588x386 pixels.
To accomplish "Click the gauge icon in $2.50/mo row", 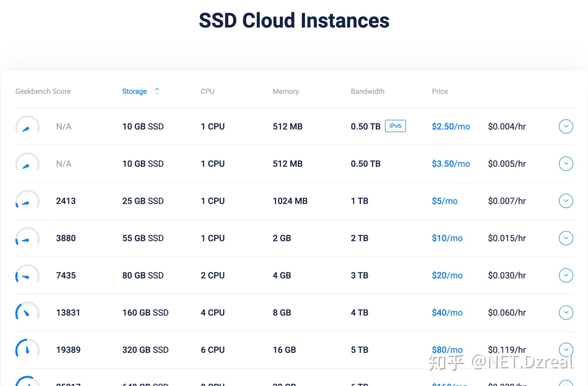I will pyautogui.click(x=28, y=126).
